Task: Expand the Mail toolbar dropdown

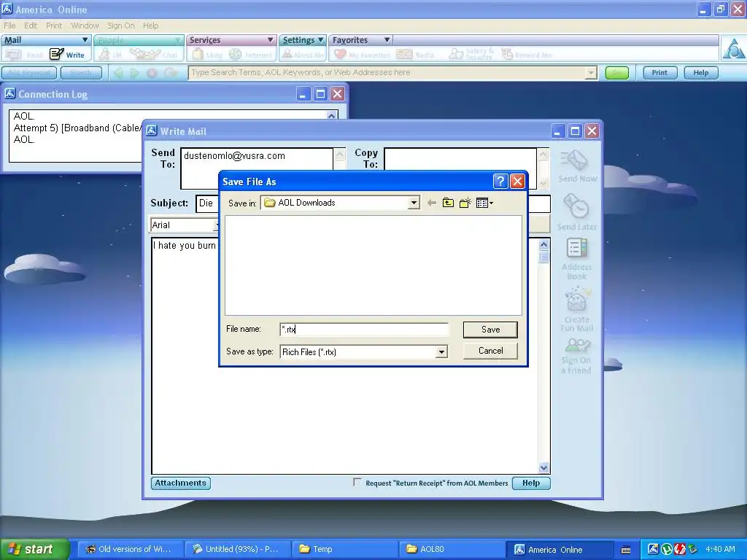Action: click(x=85, y=40)
